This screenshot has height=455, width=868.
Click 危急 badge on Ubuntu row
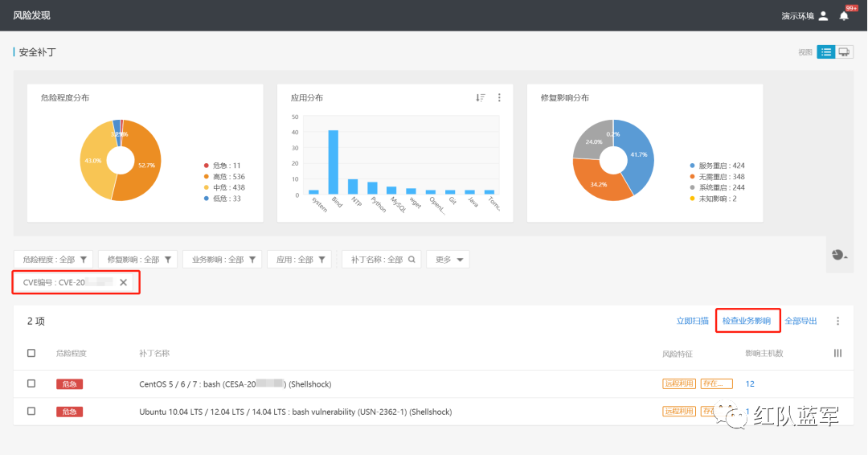click(69, 412)
